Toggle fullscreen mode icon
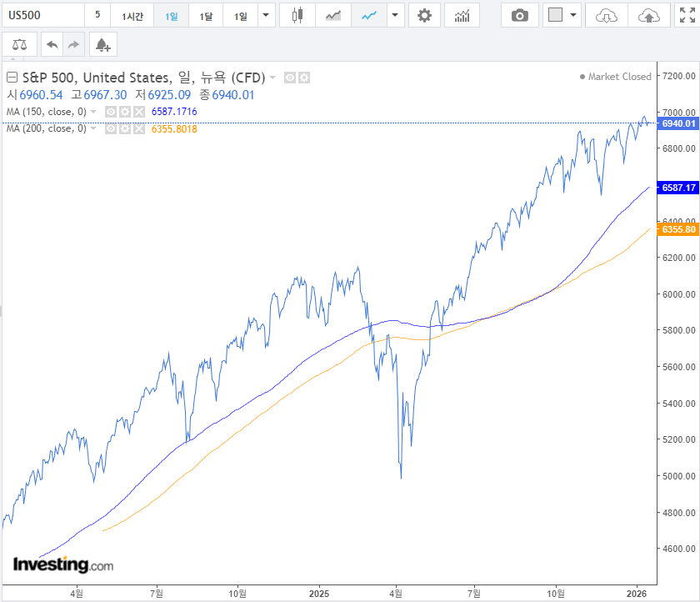The width and height of the screenshot is (700, 602). coord(687,15)
